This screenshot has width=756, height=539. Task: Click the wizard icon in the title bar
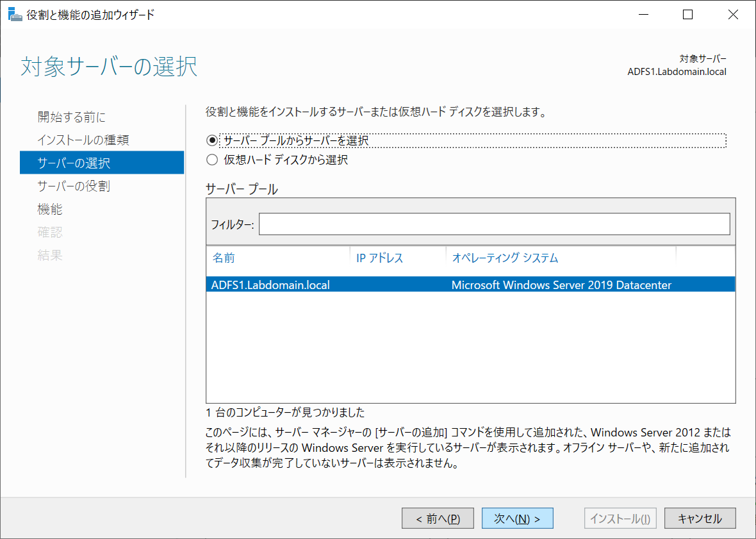pyautogui.click(x=15, y=15)
